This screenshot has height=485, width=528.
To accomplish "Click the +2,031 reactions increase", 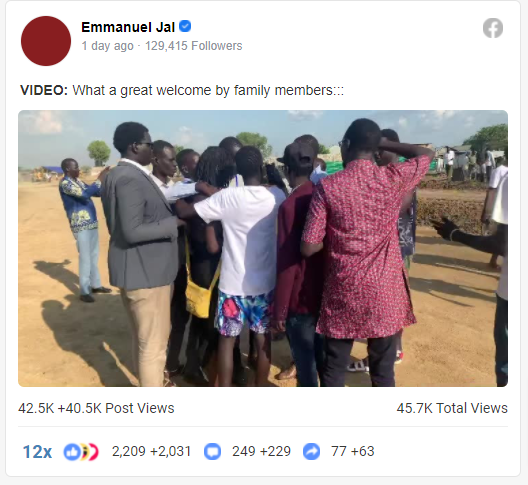I will [171, 451].
